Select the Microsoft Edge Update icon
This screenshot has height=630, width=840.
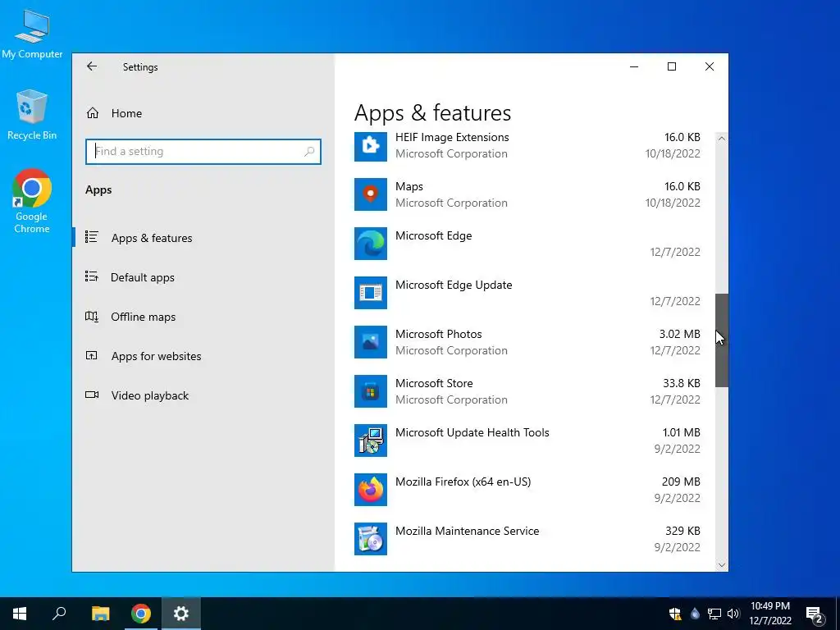click(370, 293)
